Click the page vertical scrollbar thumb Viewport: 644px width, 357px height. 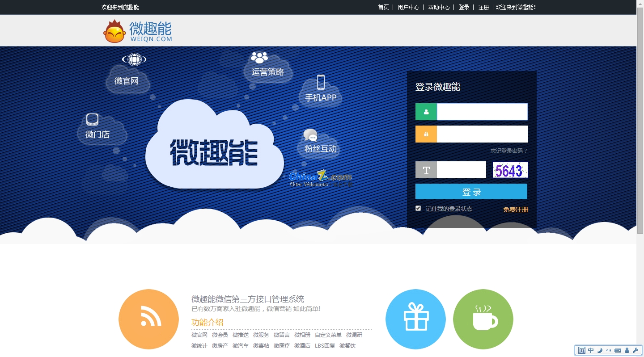[x=640, y=121]
